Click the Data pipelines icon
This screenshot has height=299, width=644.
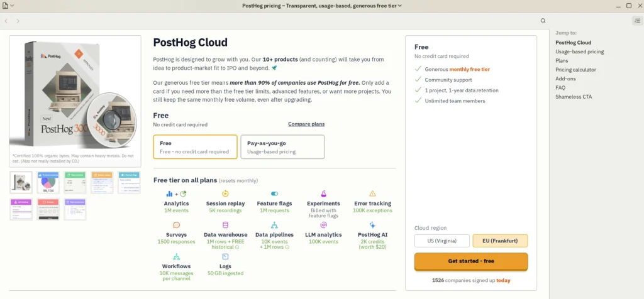274,225
